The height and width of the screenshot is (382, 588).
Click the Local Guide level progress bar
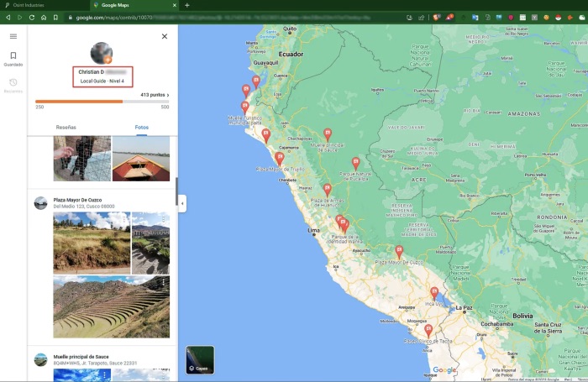pyautogui.click(x=102, y=102)
